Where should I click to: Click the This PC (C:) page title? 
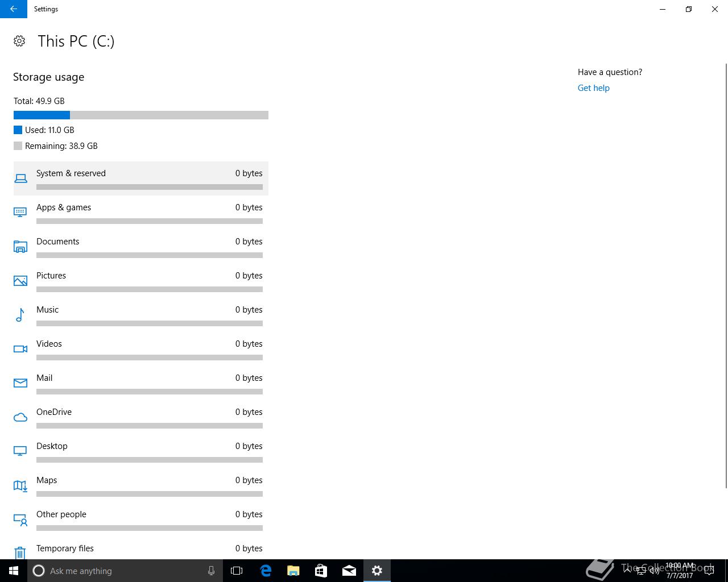tap(76, 41)
